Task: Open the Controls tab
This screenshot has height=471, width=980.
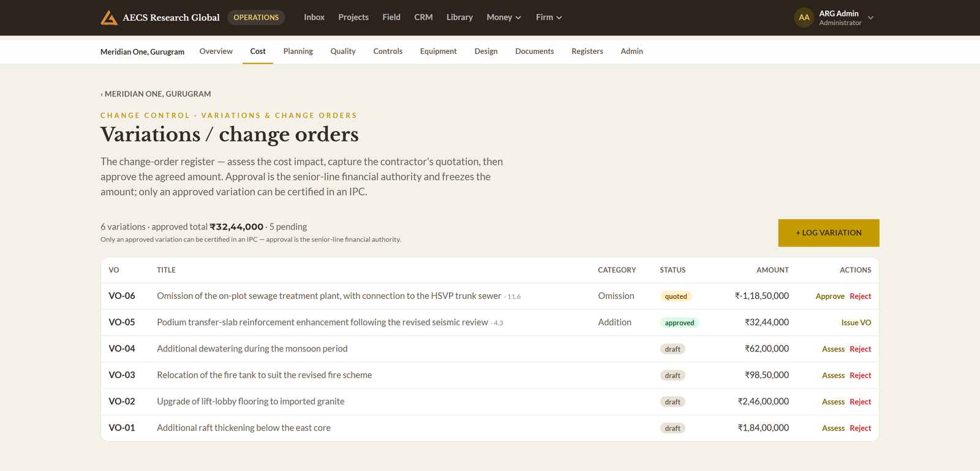Action: click(x=388, y=51)
